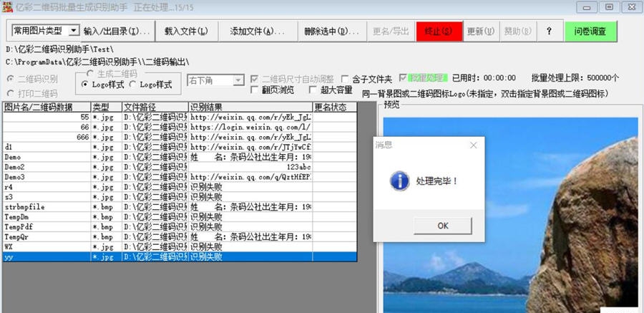The height and width of the screenshot is (313, 644).
Task: Close the 消息 dialog with X
Action: (x=474, y=145)
